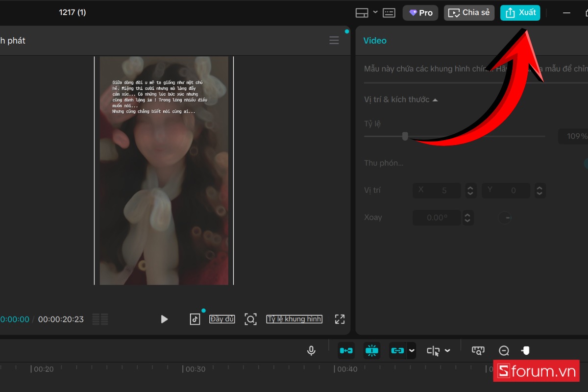The height and width of the screenshot is (392, 588).
Task: Click the Chia sẻ share button
Action: [x=469, y=13]
